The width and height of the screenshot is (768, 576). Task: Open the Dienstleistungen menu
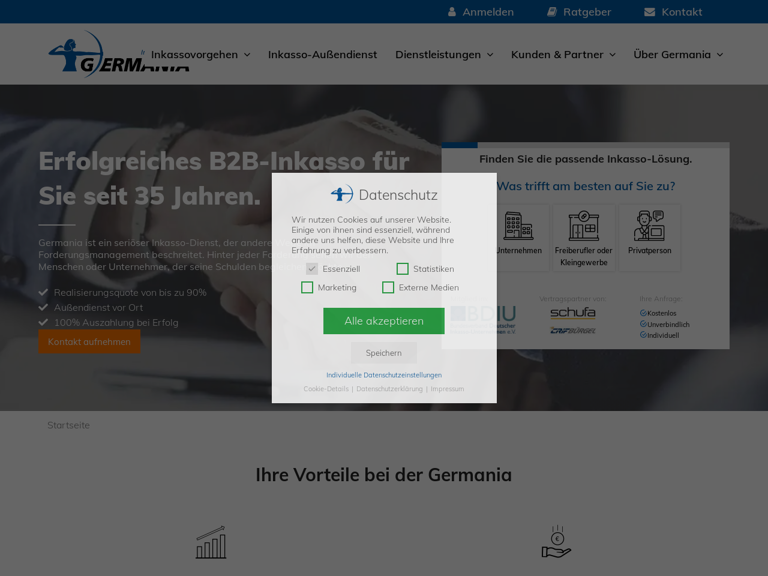coord(438,54)
